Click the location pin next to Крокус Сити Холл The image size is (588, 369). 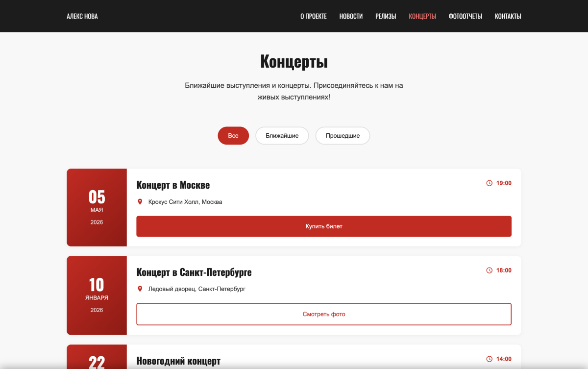(x=140, y=202)
